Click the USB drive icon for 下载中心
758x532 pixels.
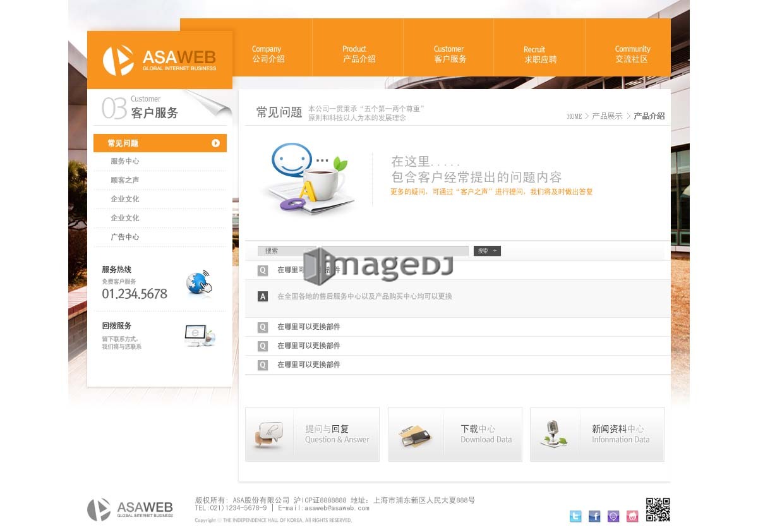(x=414, y=435)
